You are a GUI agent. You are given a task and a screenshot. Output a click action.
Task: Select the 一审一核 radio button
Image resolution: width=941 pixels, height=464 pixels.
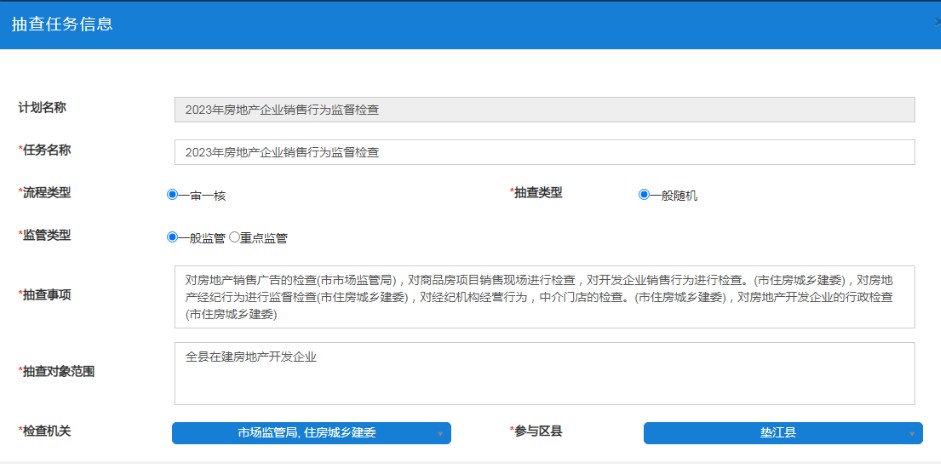point(172,194)
